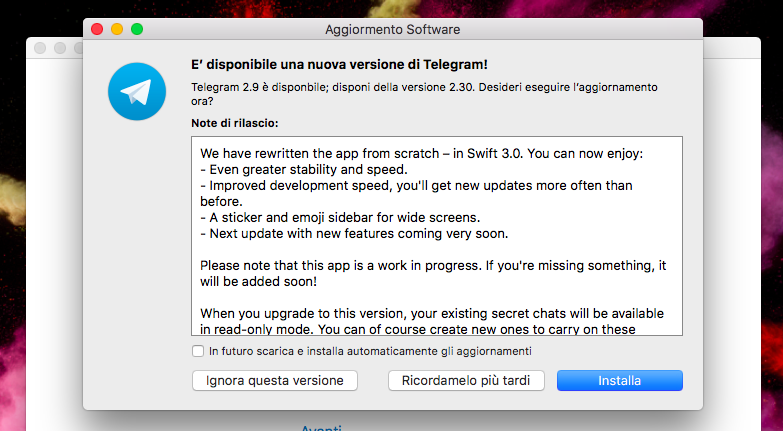Zoom the update dialog with green button
This screenshot has width=783, height=431.
(137, 29)
